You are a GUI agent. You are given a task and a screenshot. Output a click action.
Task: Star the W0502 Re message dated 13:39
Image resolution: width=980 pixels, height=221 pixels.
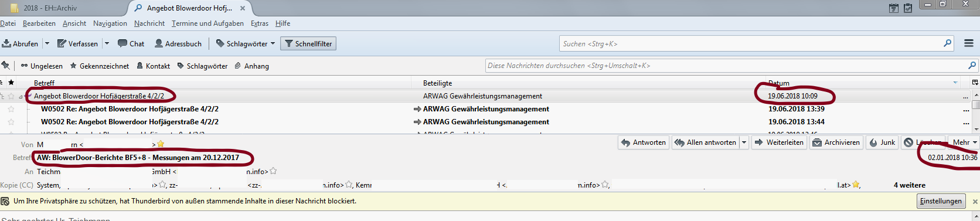pyautogui.click(x=11, y=109)
